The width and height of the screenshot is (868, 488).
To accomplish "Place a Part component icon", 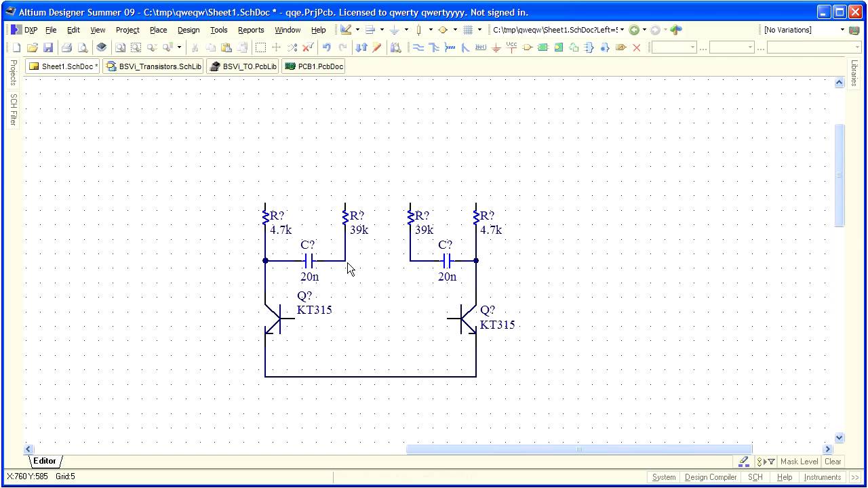I will click(x=527, y=47).
